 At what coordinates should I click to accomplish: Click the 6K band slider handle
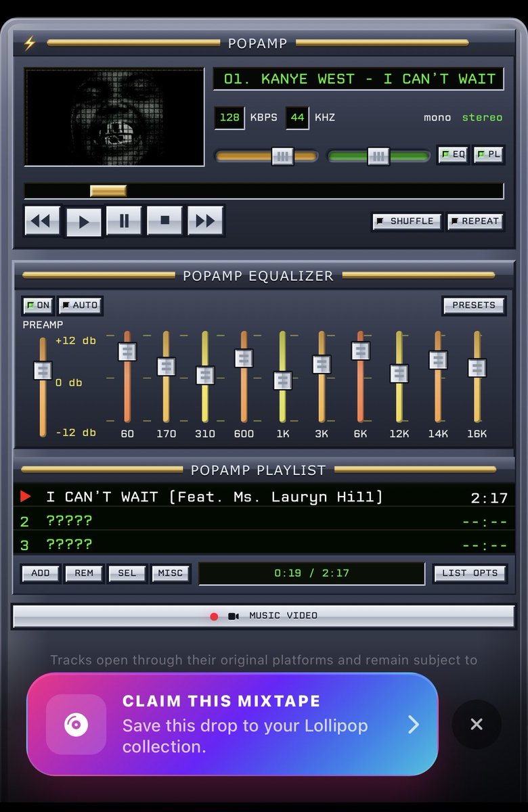[361, 351]
